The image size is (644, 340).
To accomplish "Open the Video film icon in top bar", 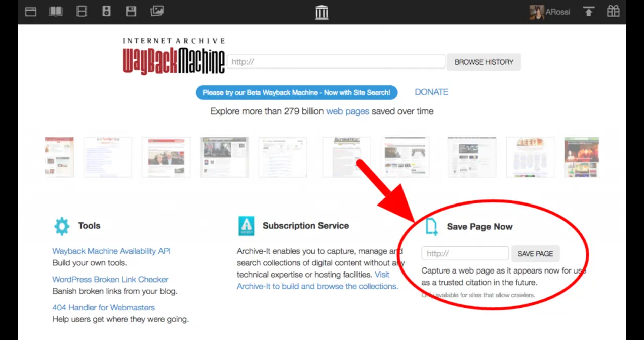I will pyautogui.click(x=82, y=11).
